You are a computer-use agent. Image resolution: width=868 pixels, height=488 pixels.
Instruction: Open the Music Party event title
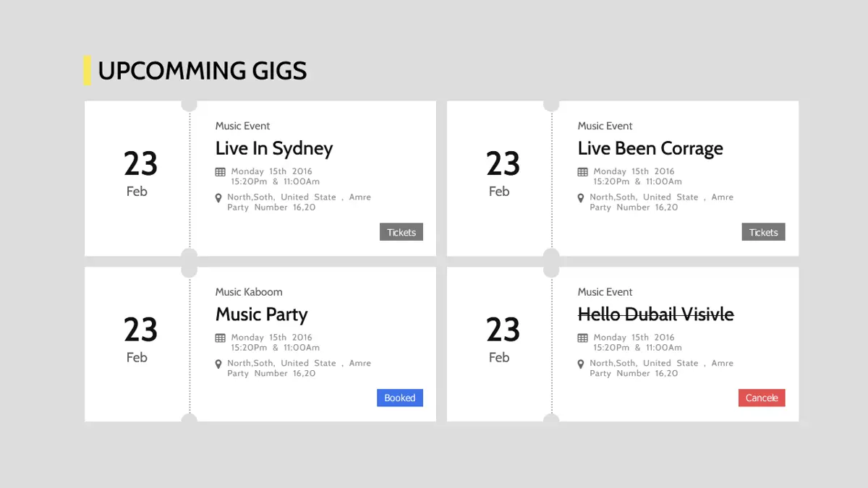point(261,314)
